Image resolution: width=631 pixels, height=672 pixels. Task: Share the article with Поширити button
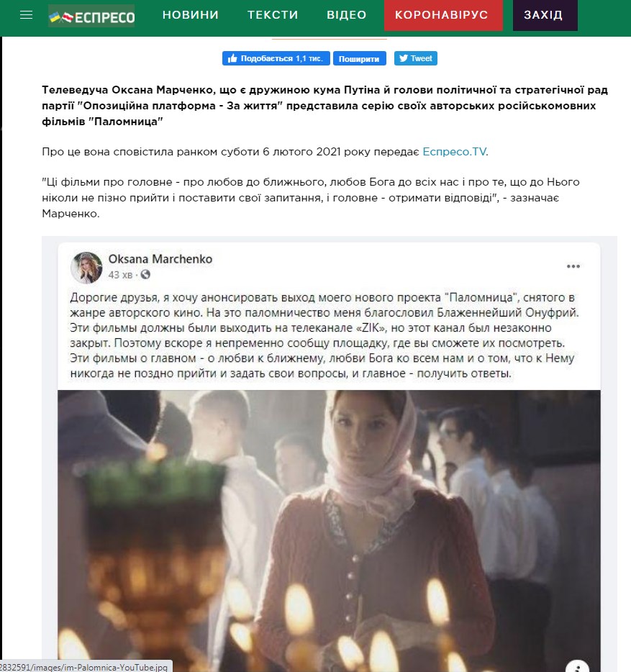359,58
